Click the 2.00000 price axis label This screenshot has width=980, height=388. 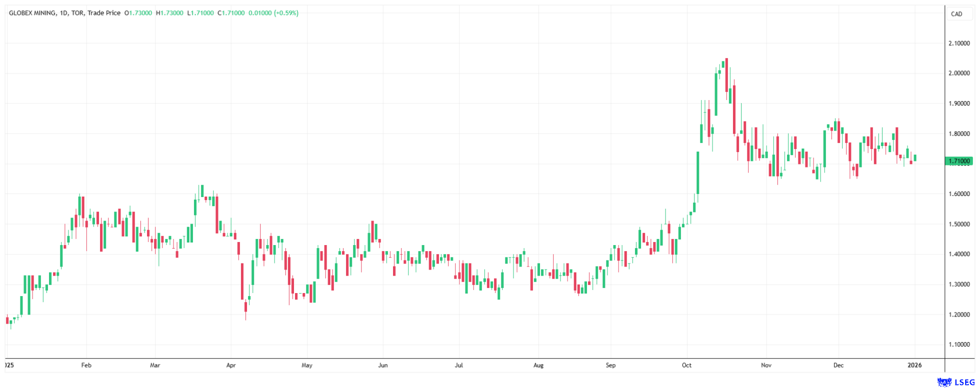tap(959, 74)
